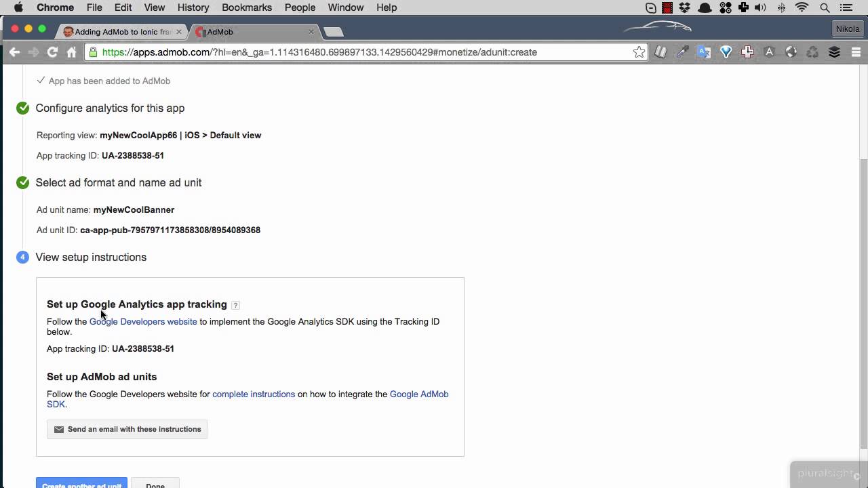Image resolution: width=868 pixels, height=488 pixels.
Task: Open the View menu
Action: click(155, 7)
